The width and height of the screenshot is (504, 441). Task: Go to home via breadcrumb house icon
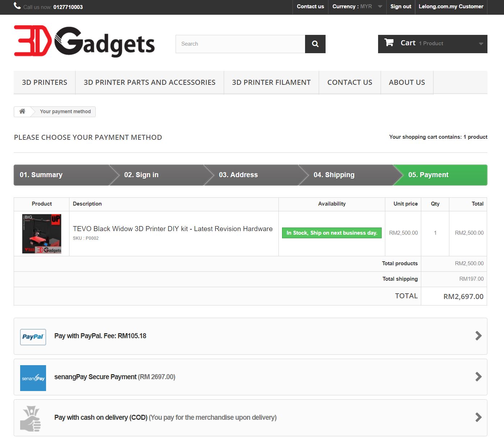22,111
